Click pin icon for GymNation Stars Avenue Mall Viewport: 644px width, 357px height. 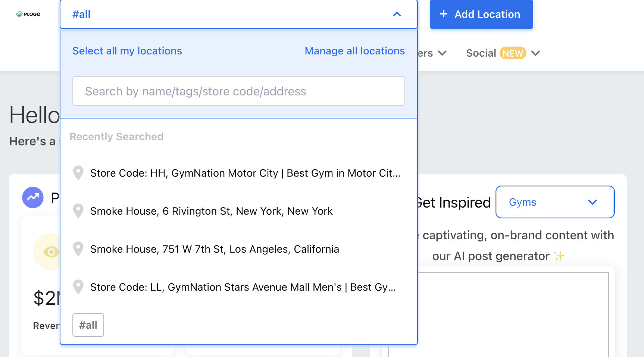tap(78, 287)
